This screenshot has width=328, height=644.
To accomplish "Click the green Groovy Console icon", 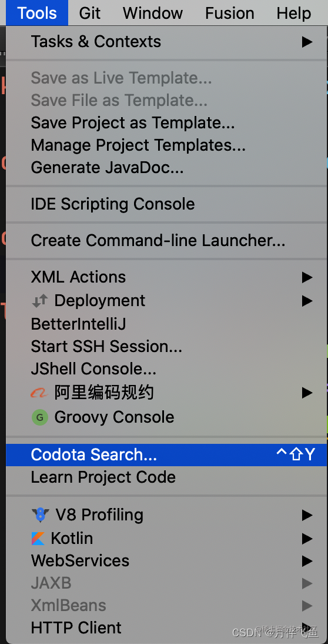I will tap(40, 417).
